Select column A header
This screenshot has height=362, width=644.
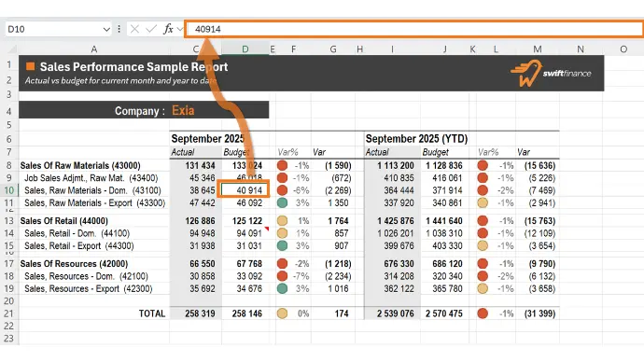pos(94,49)
